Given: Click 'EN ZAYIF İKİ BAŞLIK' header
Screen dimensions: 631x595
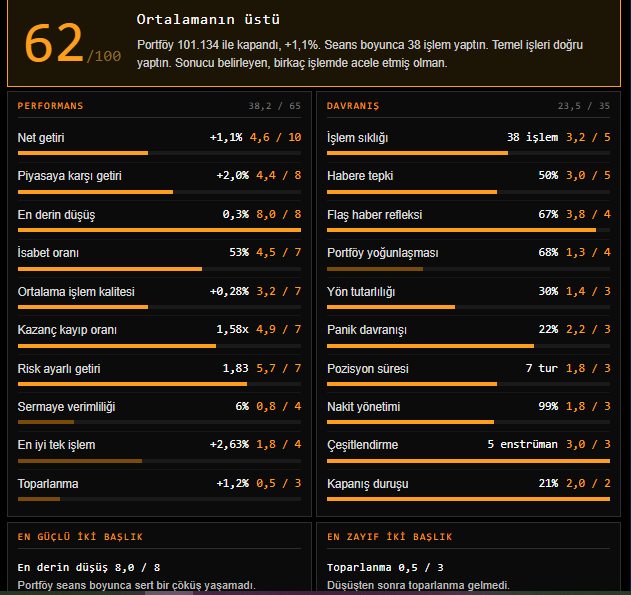Looking at the screenshot, I should coord(390,537).
